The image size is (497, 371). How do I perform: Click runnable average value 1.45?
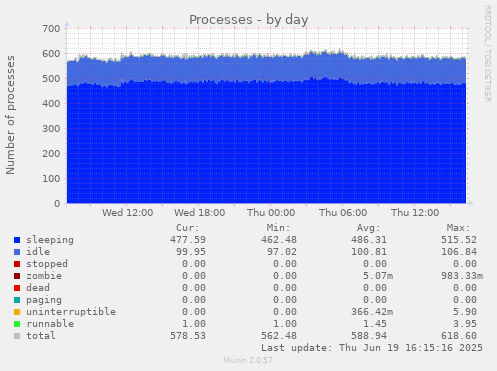click(375, 324)
